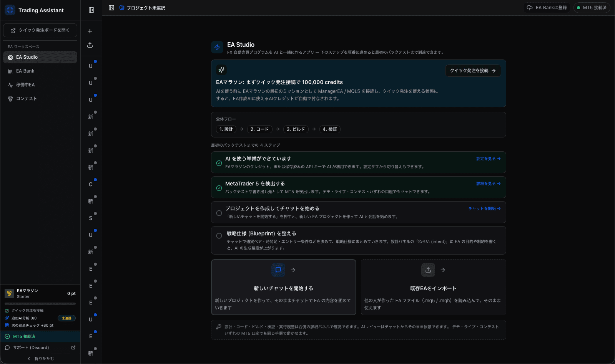
Task: Open 詳細を見る link
Action: (489, 184)
